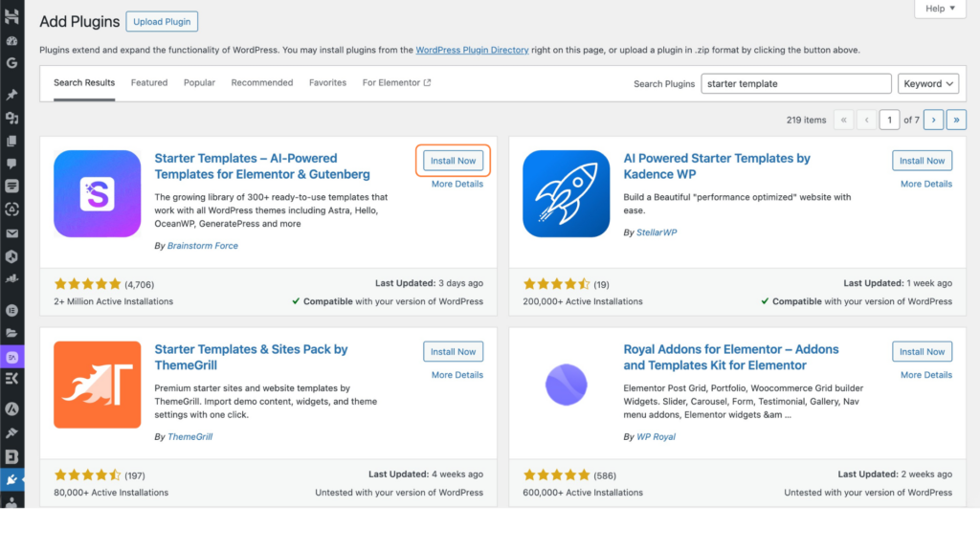The width and height of the screenshot is (980, 551).
Task: Click the Search Plugins text field
Action: click(796, 84)
